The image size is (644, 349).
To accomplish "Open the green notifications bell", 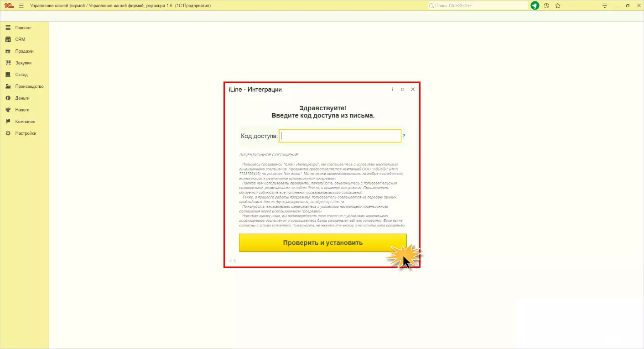I will coord(535,5).
